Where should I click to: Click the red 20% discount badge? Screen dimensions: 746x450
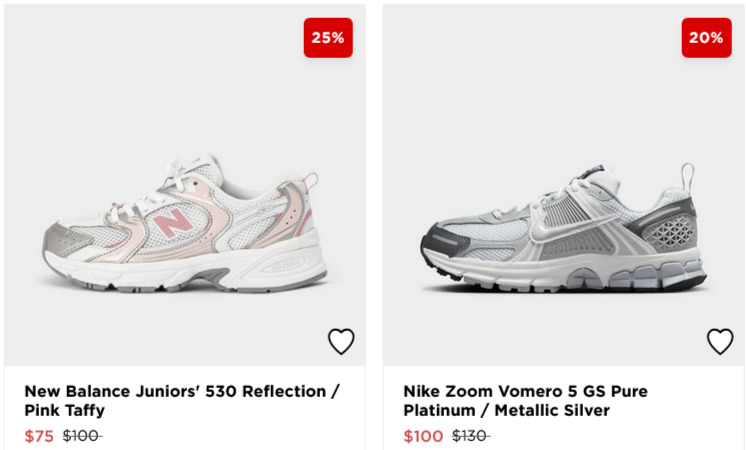pos(706,38)
